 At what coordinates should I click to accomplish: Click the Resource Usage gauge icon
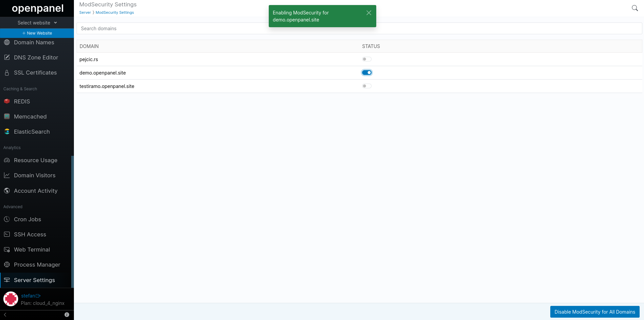[x=7, y=160]
